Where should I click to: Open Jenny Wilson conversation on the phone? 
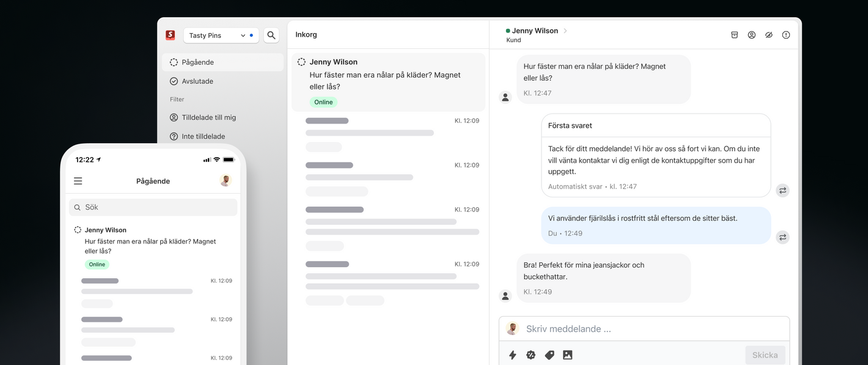[x=153, y=248]
